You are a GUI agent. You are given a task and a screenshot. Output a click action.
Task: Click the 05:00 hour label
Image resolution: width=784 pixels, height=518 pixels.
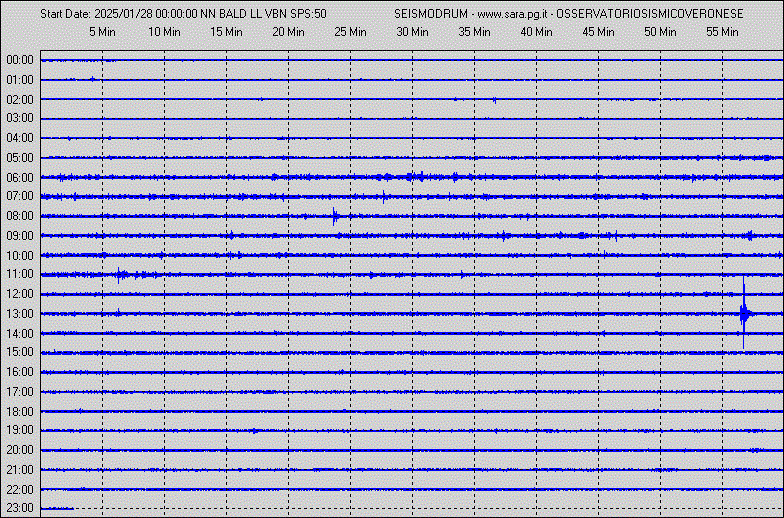[20, 158]
